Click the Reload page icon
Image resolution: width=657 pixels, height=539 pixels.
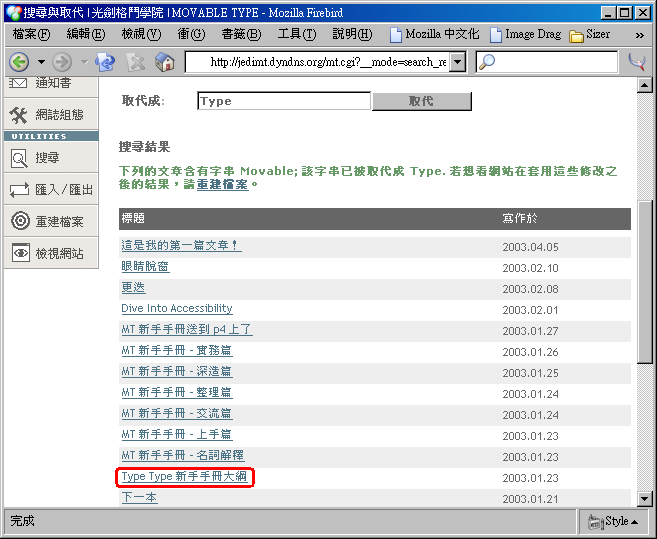pos(105,62)
